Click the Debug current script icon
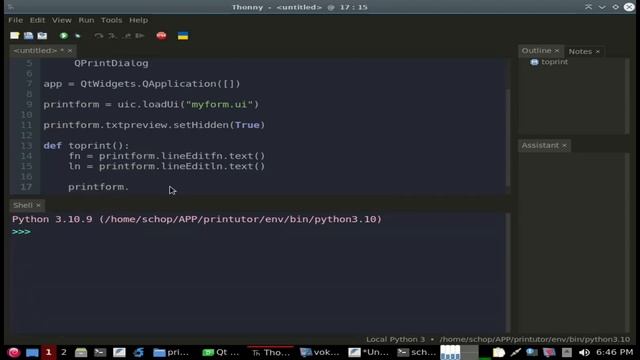 pyautogui.click(x=78, y=36)
